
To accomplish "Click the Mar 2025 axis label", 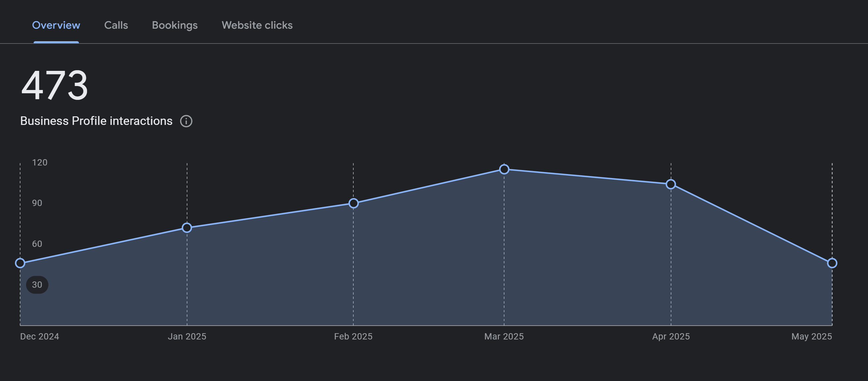I will [504, 337].
